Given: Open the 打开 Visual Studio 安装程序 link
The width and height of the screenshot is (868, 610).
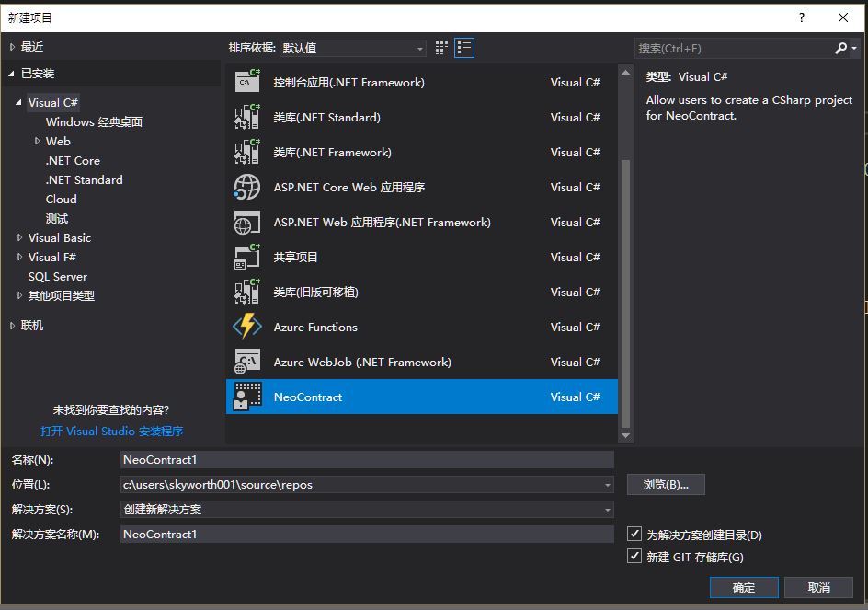Looking at the screenshot, I should coord(111,431).
